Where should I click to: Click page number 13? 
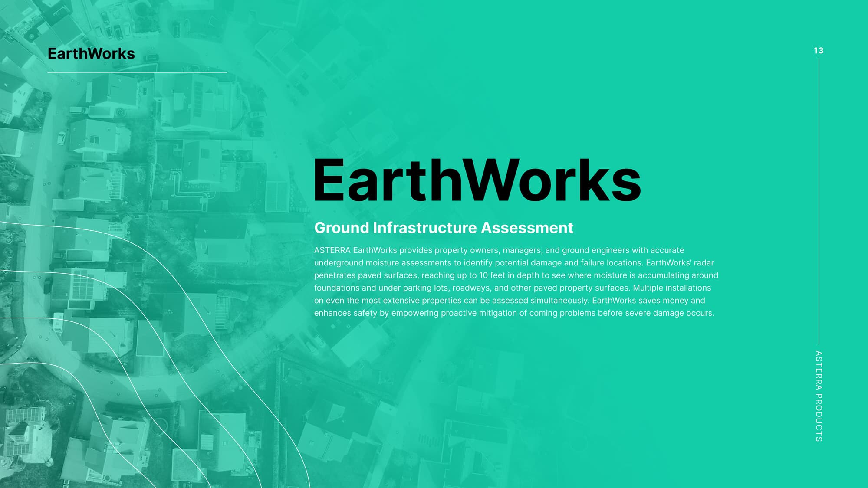pos(819,51)
